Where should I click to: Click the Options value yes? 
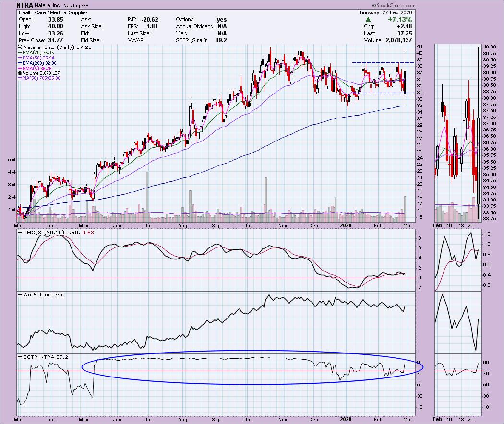click(221, 20)
